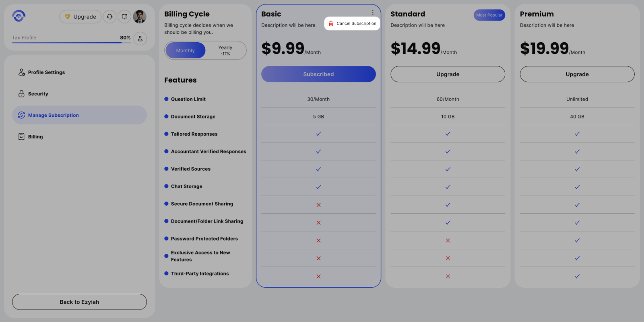This screenshot has height=322, width=644.
Task: Click the Subscribed button on Basic plan
Action: [318, 74]
